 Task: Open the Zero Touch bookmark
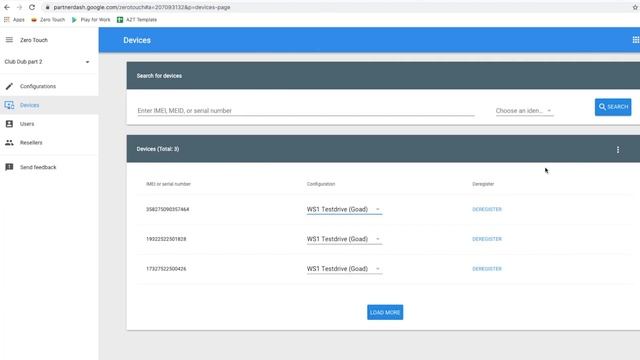tap(48, 20)
